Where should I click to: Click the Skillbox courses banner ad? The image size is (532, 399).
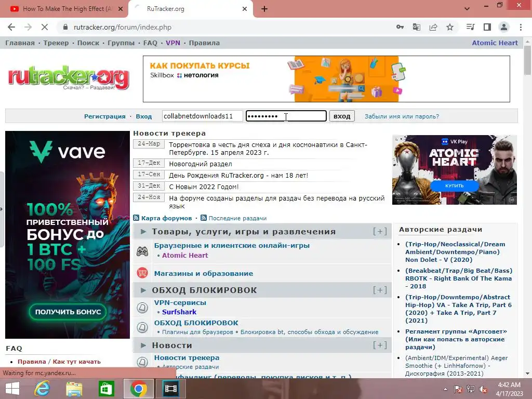pos(326,79)
